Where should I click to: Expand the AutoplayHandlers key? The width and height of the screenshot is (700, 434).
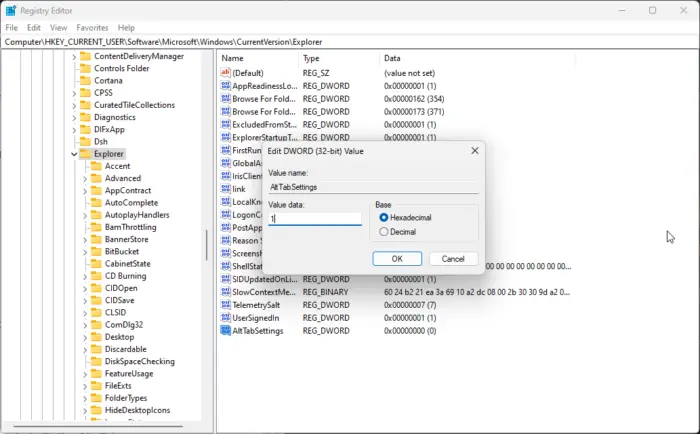pyautogui.click(x=85, y=215)
